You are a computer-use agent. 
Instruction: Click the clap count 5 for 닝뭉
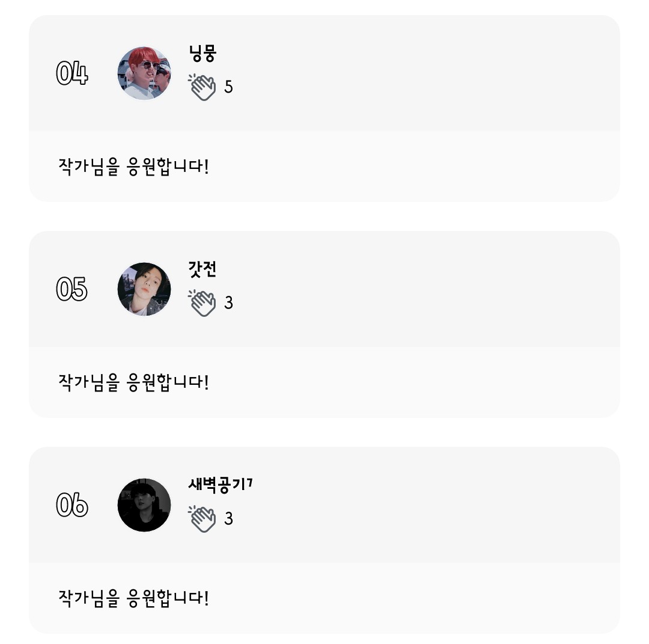click(x=228, y=88)
